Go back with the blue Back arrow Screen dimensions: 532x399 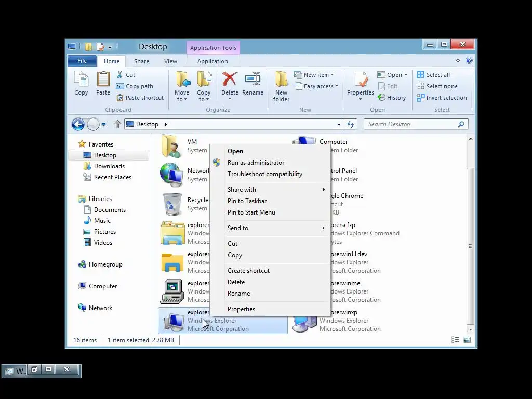coord(78,124)
